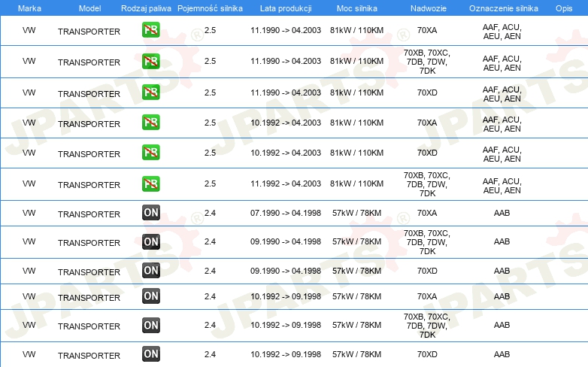The image size is (588, 367).
Task: Click 10.1992 -> 04.2003 in the 70XA row
Action: pyautogui.click(x=286, y=123)
